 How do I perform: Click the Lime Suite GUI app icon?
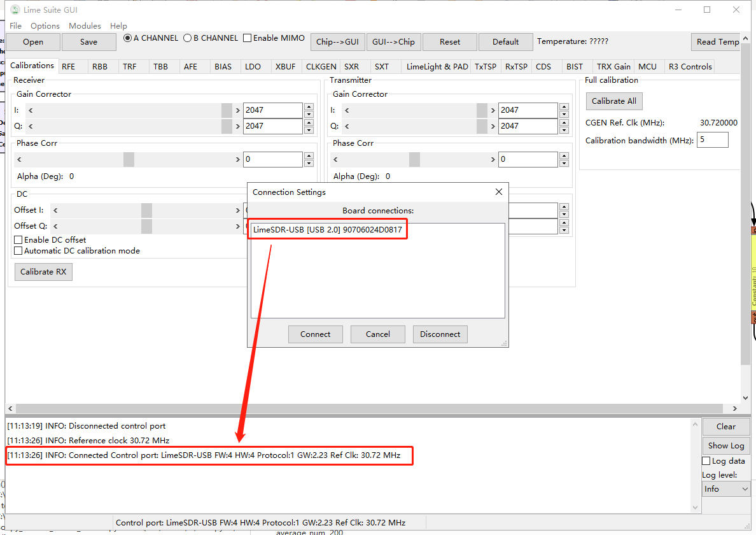[x=15, y=10]
